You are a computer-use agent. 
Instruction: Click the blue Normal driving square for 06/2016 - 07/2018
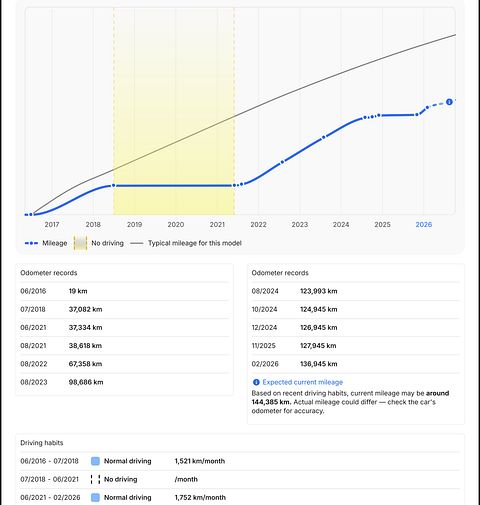click(95, 461)
